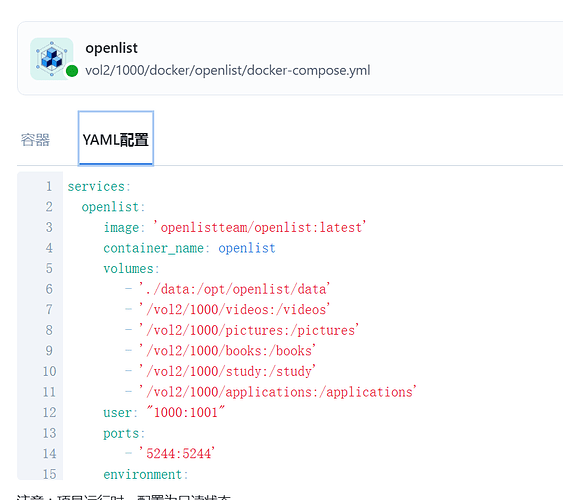The width and height of the screenshot is (563, 500).
Task: Click the image 'openlistteam/openlist:latest' value
Action: point(260,228)
